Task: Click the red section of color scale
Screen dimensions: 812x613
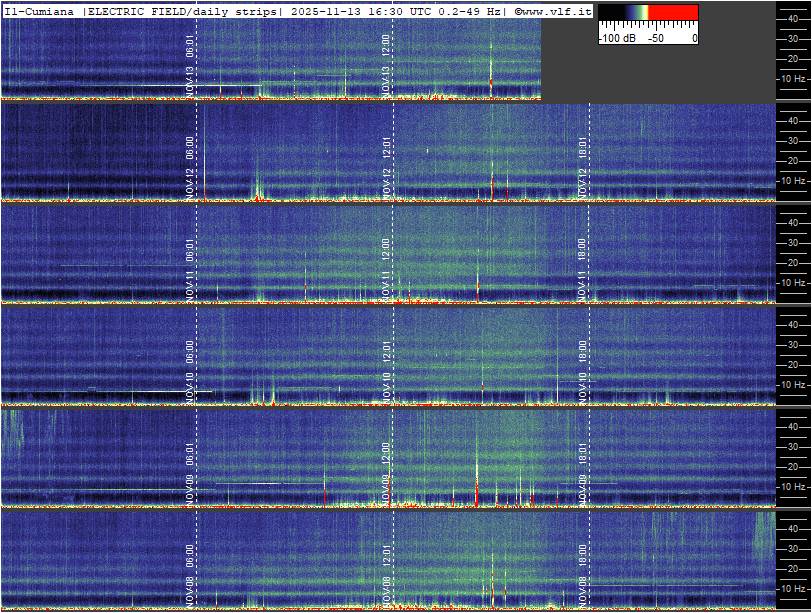Action: (674, 12)
